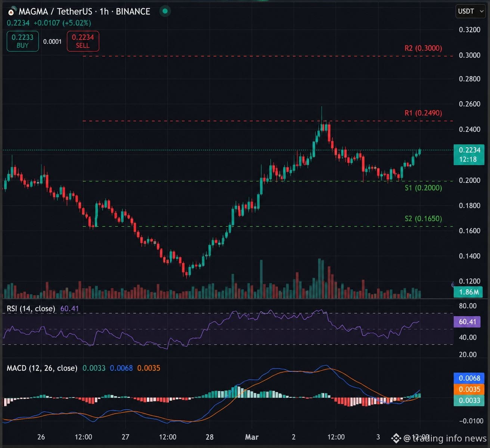Select the R2 (0.3000) resistance label
The width and height of the screenshot is (490, 448).
coord(423,48)
